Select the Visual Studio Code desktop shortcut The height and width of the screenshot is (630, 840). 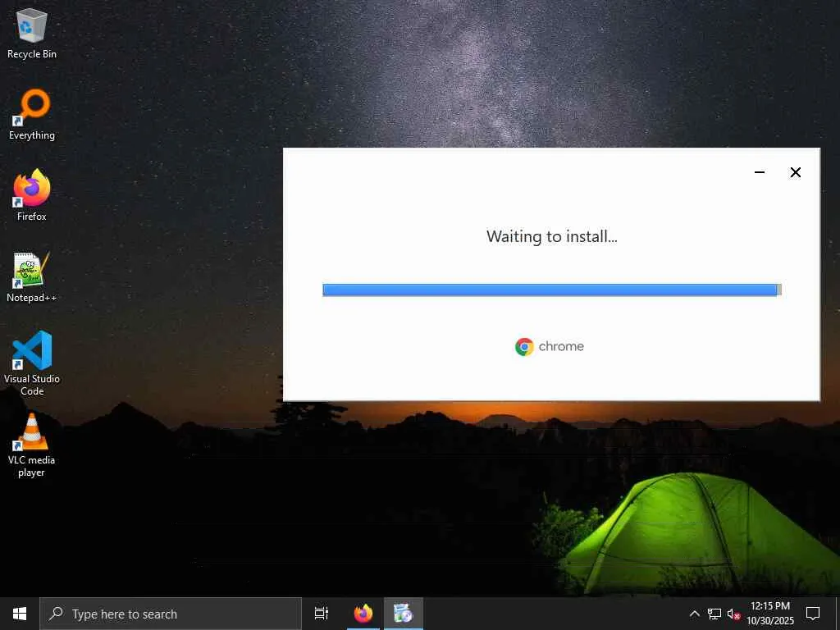(32, 363)
